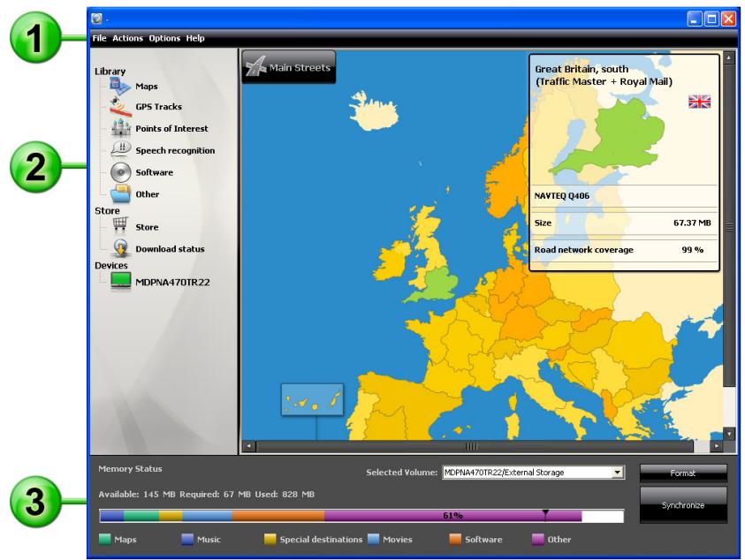The height and width of the screenshot is (560, 745).
Task: Open the Actions menu
Action: [x=127, y=38]
